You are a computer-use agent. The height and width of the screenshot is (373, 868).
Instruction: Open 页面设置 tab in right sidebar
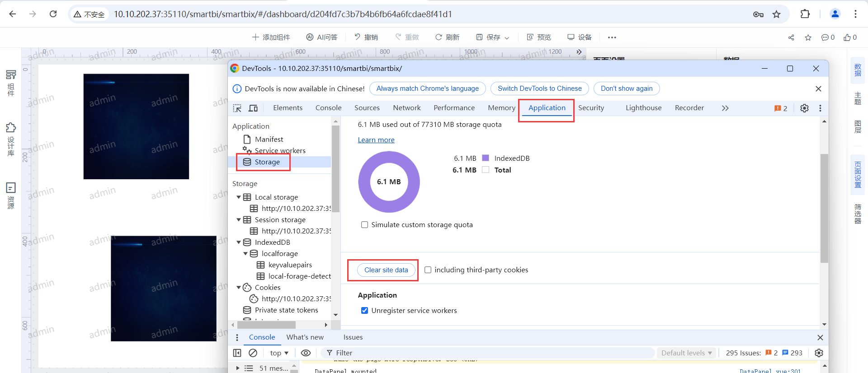(x=858, y=175)
